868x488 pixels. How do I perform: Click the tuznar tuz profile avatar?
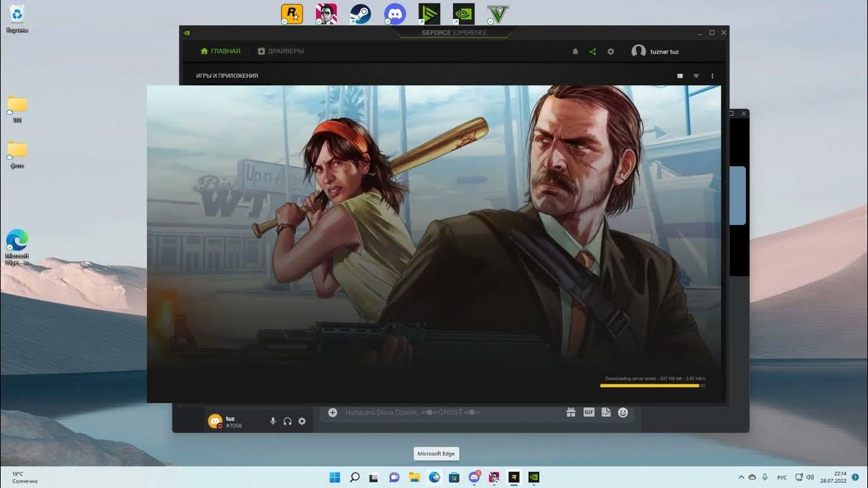(x=638, y=52)
